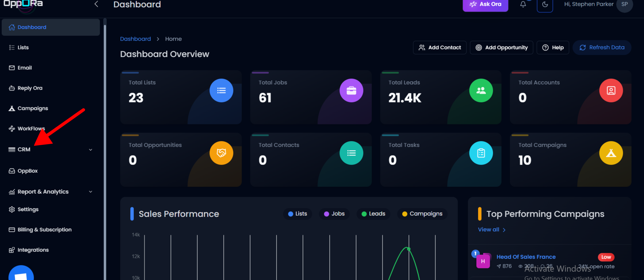Open Reply Ora from the sidebar
This screenshot has width=644, height=280.
click(30, 88)
